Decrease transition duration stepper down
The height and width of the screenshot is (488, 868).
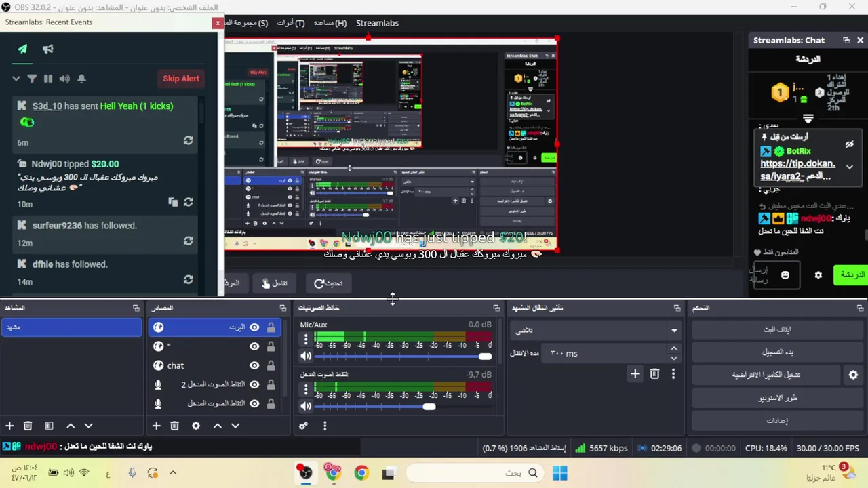[674, 358]
